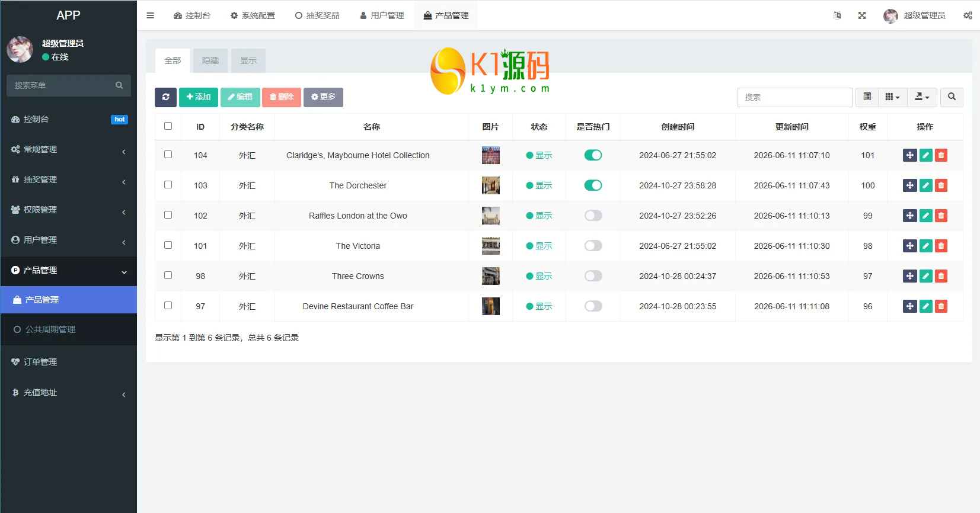Check the checkbox for row ID 102
Viewport: 980px width, 513px height.
[x=168, y=215]
